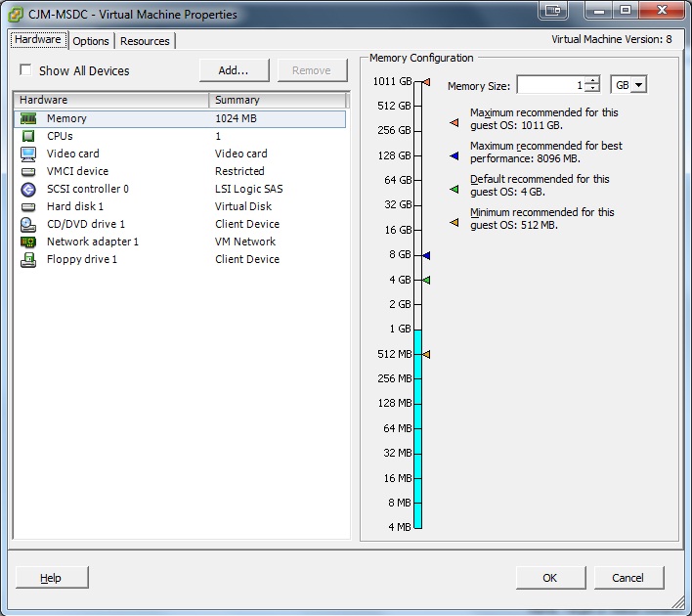Enable Show All Devices checkbox
Screen dimensions: 692x616
25,70
